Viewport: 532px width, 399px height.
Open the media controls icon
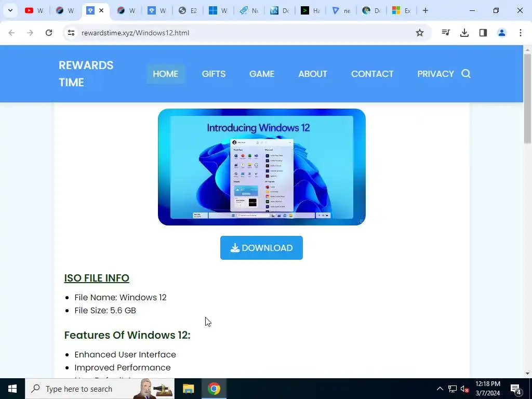coord(446,33)
